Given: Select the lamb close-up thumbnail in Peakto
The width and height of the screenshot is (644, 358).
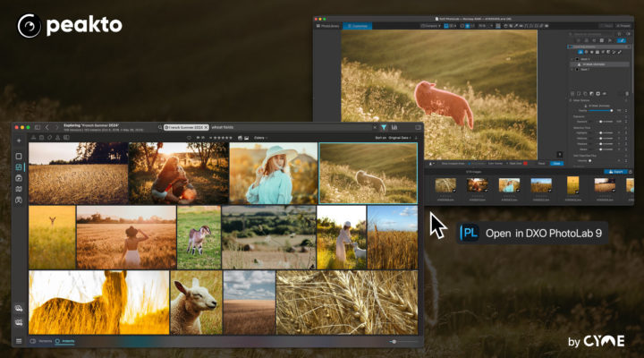Looking at the screenshot, I should tap(196, 303).
